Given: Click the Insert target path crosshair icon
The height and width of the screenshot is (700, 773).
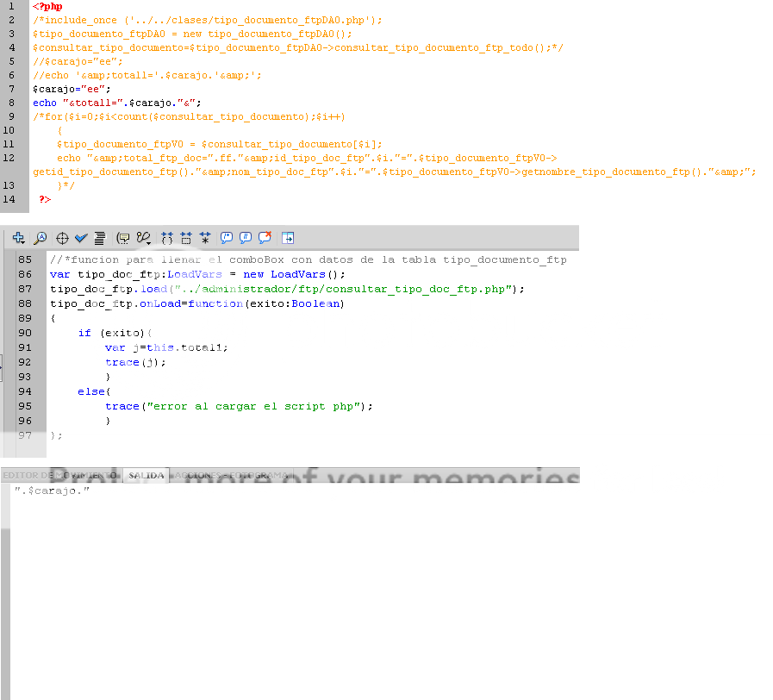Looking at the screenshot, I should 62,238.
